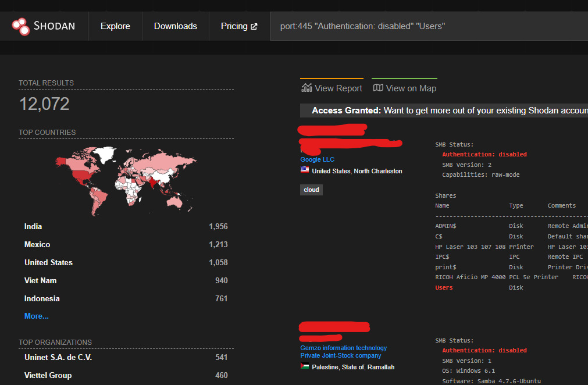Screen dimensions: 588x385
Task: Click the SMB Version: 2 line
Action: point(467,165)
